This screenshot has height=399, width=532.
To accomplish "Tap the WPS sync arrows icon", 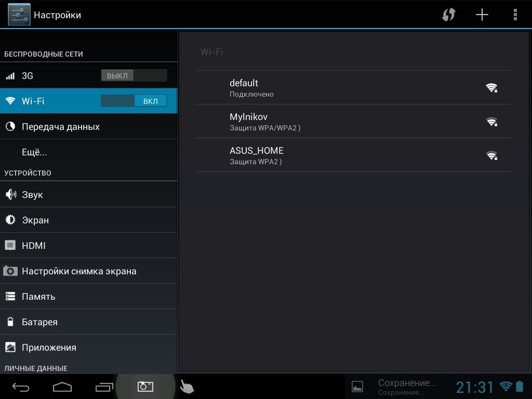I will [x=448, y=15].
